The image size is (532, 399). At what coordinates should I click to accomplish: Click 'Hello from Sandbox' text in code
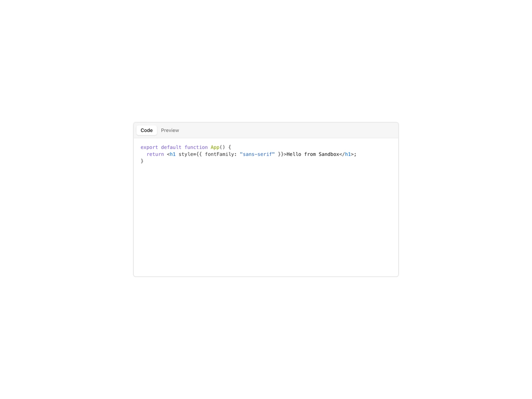coord(313,155)
